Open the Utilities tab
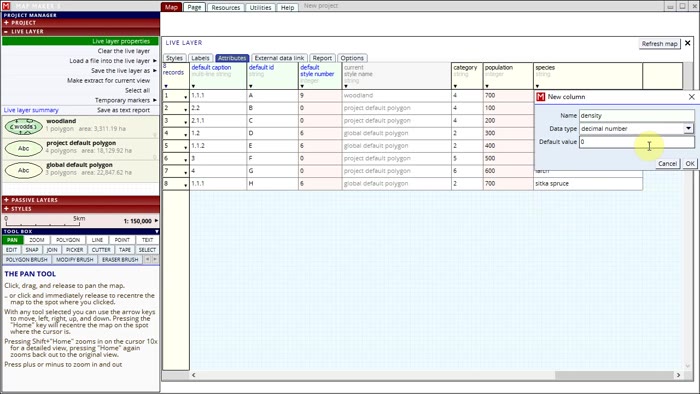700x394 pixels. (260, 8)
